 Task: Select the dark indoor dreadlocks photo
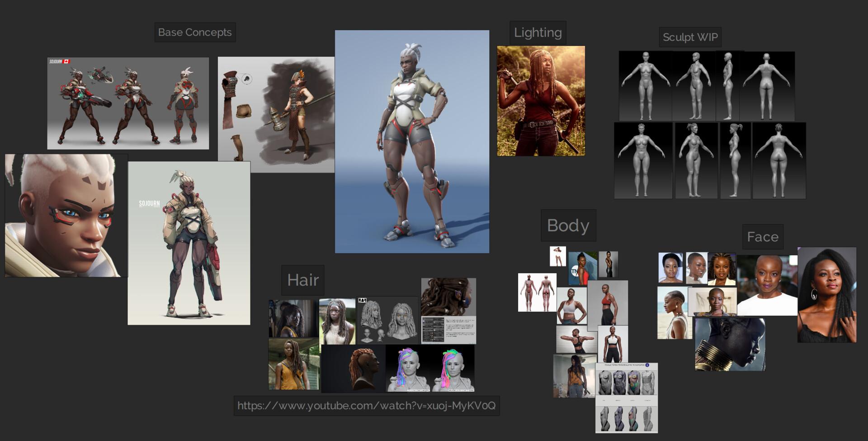pyautogui.click(x=293, y=319)
